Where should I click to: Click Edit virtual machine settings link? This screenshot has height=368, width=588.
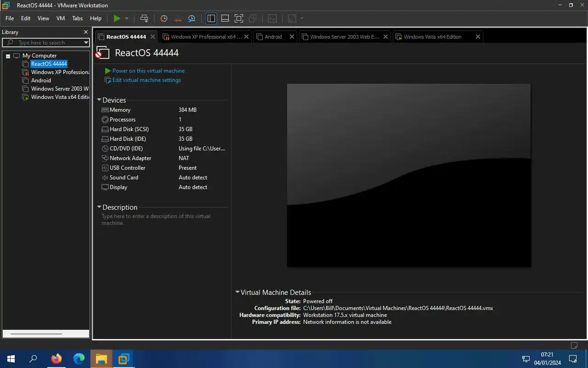[147, 80]
